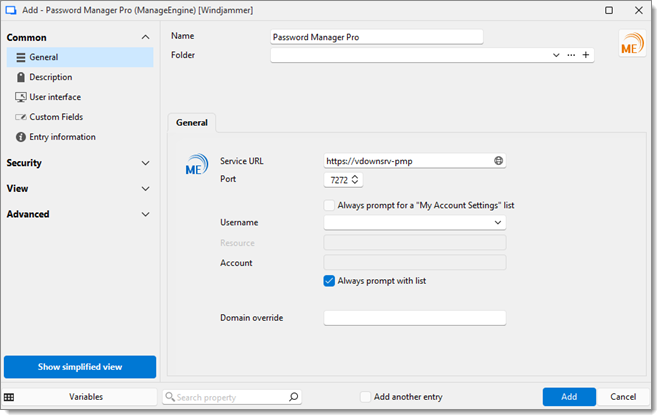The height and width of the screenshot is (420, 662).
Task: Click the Variables grid icon at bottom left
Action: pyautogui.click(x=9, y=397)
